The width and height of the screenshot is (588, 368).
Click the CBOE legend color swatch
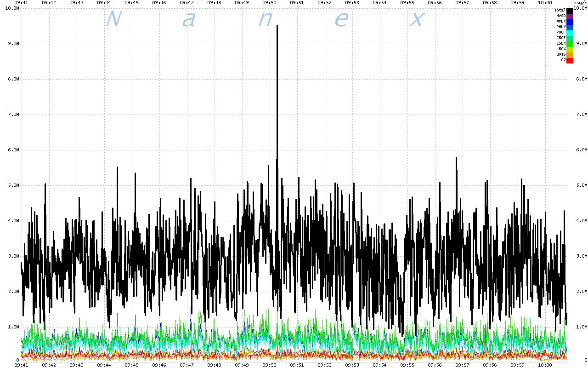tap(570, 38)
